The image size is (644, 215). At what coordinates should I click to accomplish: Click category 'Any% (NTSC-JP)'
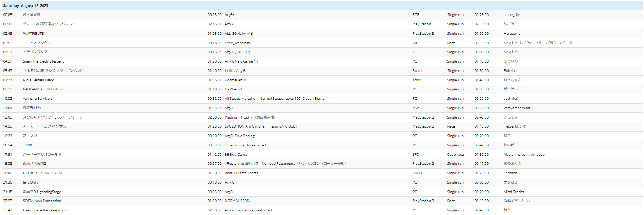(237, 52)
